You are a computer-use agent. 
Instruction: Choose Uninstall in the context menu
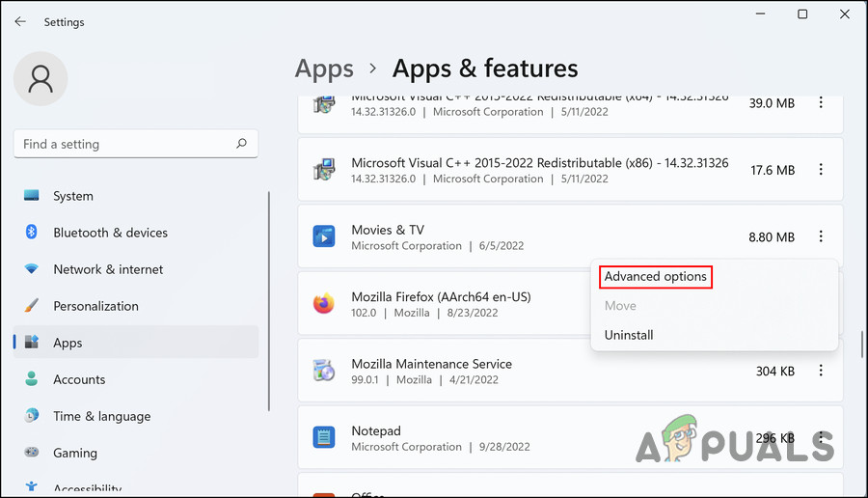[629, 335]
